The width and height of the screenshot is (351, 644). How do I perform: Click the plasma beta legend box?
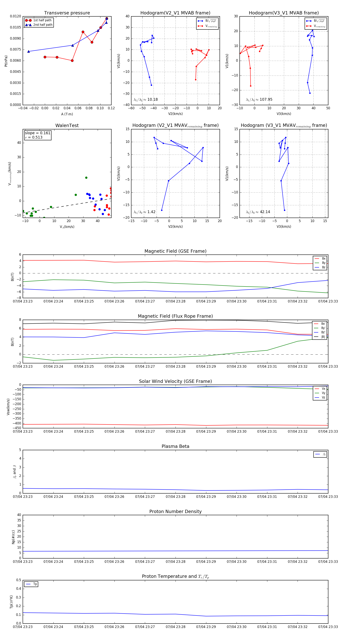tap(320, 454)
